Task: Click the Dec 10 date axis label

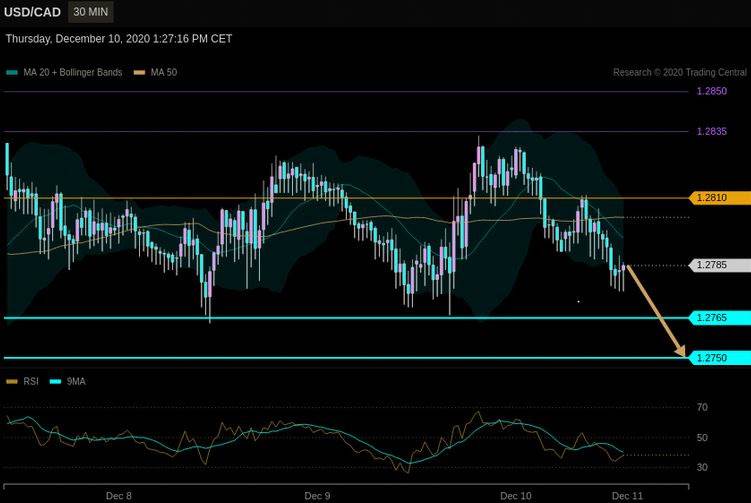Action: click(516, 496)
